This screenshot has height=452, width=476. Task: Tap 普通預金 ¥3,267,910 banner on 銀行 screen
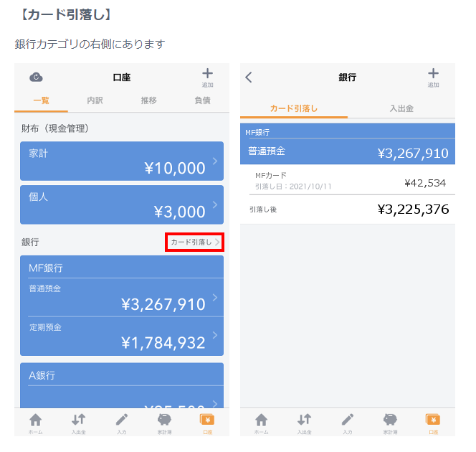coord(348,151)
